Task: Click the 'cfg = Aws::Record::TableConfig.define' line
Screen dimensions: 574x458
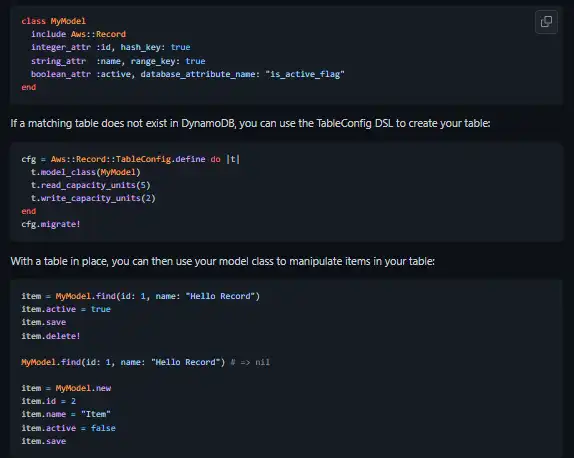Action: coord(130,159)
